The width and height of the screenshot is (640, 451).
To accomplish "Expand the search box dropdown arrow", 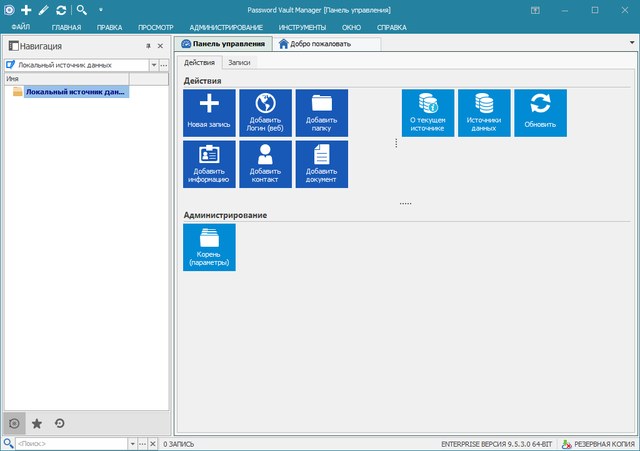I will point(131,443).
